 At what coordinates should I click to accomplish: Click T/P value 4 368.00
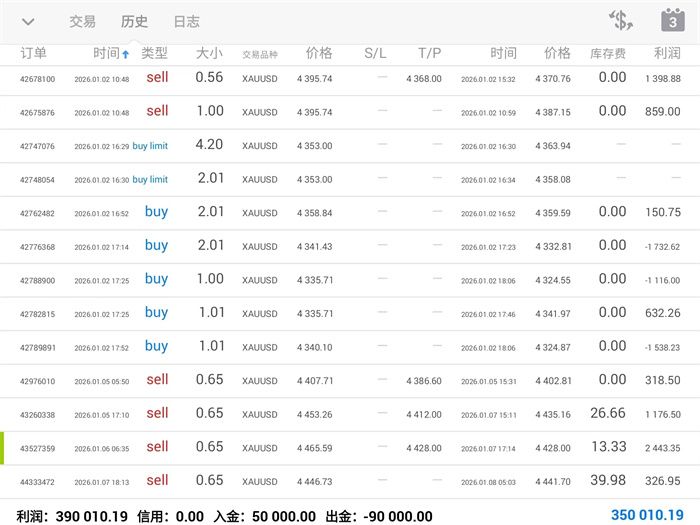pos(424,79)
